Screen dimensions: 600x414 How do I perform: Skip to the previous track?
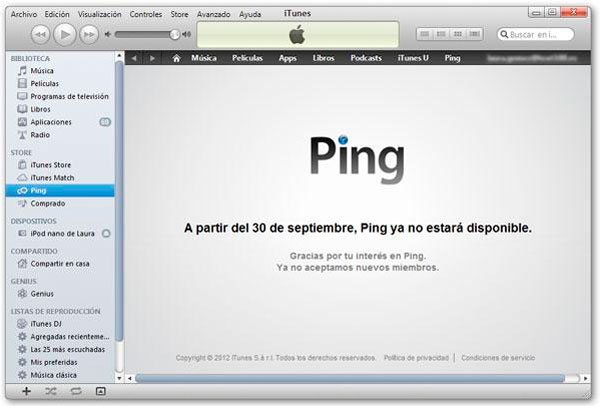point(41,34)
